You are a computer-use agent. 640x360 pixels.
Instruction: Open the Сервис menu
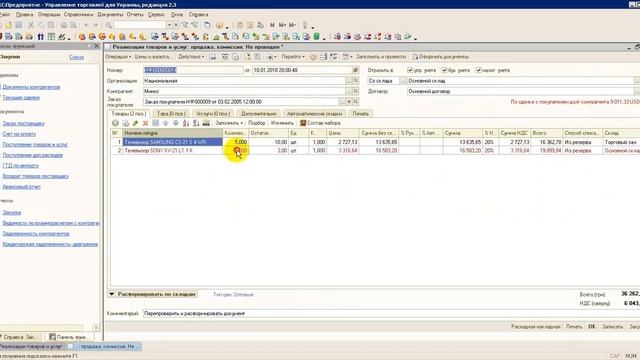pyautogui.click(x=156, y=14)
